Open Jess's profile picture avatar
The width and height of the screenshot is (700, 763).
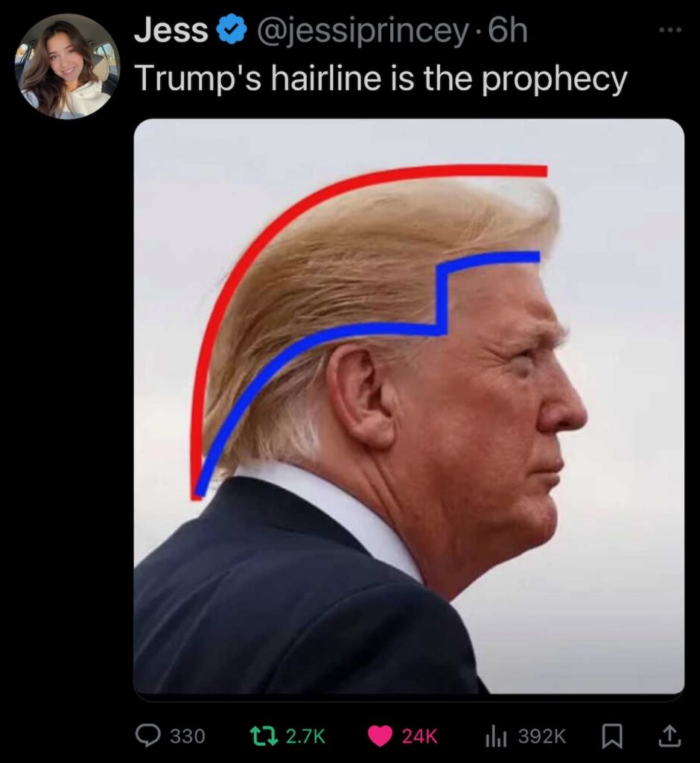click(67, 66)
